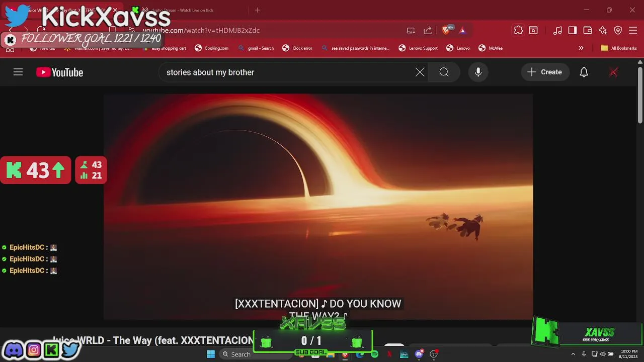Open the clock showing 10:00 PM
The image size is (644, 362).
coord(628,354)
